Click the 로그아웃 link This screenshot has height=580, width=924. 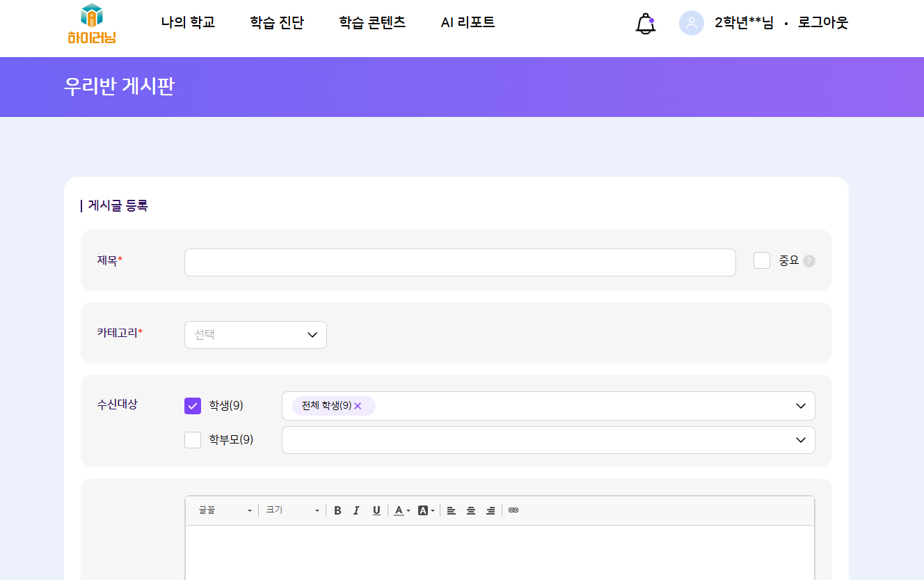click(823, 22)
